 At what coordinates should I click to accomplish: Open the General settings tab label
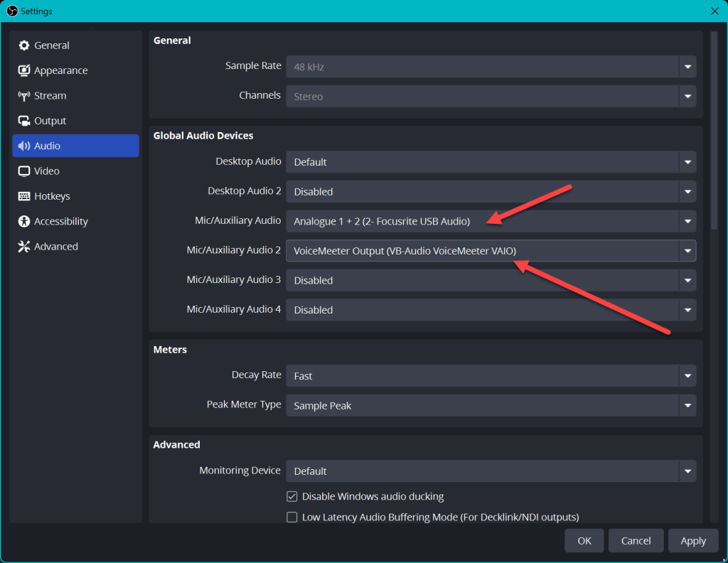[x=51, y=45]
